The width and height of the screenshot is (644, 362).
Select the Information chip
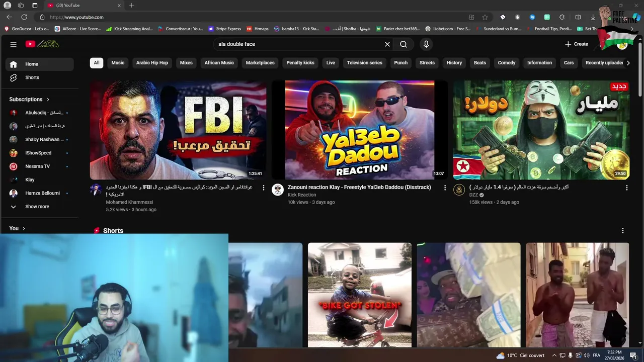pyautogui.click(x=540, y=63)
